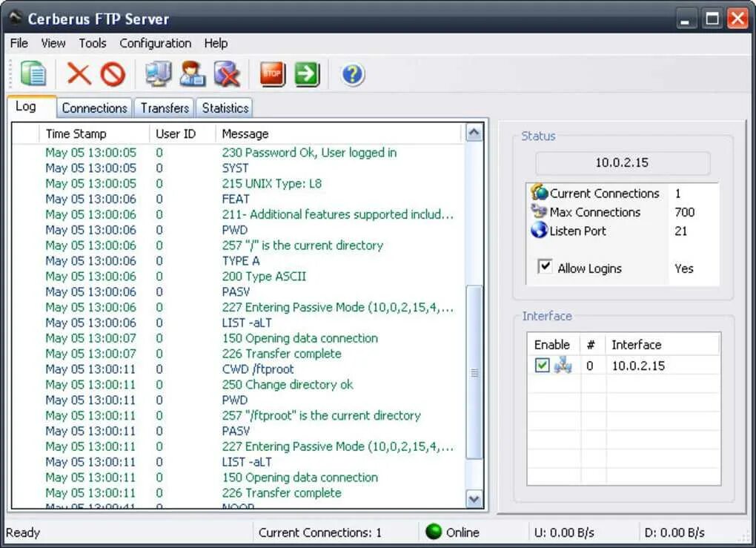Toggle the Allow Logins checkbox
756x548 pixels.
point(545,267)
